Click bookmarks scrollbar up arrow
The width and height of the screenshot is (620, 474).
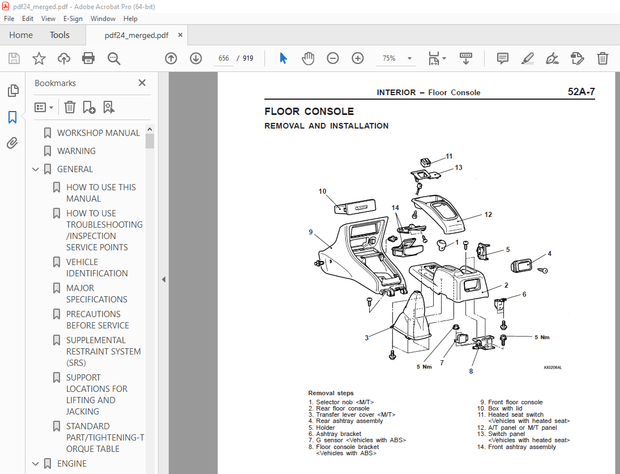tap(149, 129)
